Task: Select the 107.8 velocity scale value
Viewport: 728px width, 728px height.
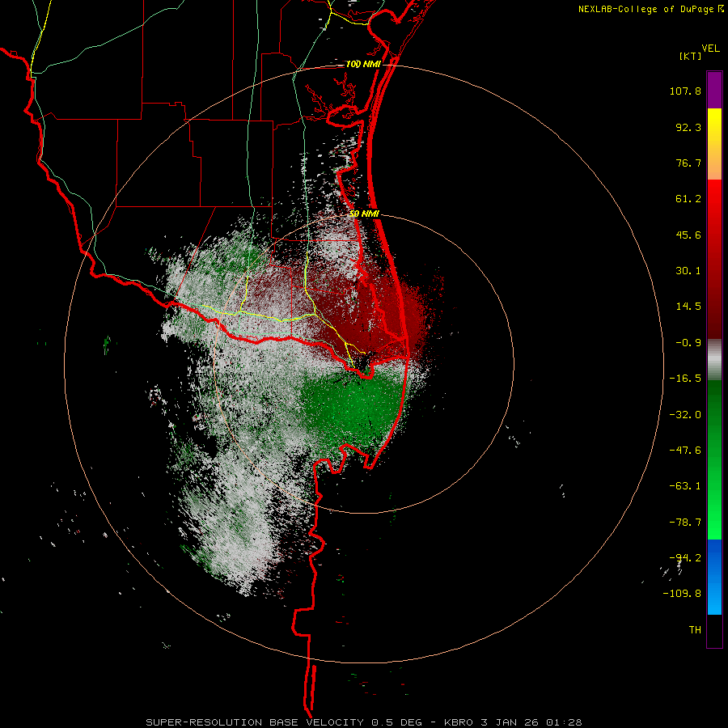Action: [x=685, y=91]
